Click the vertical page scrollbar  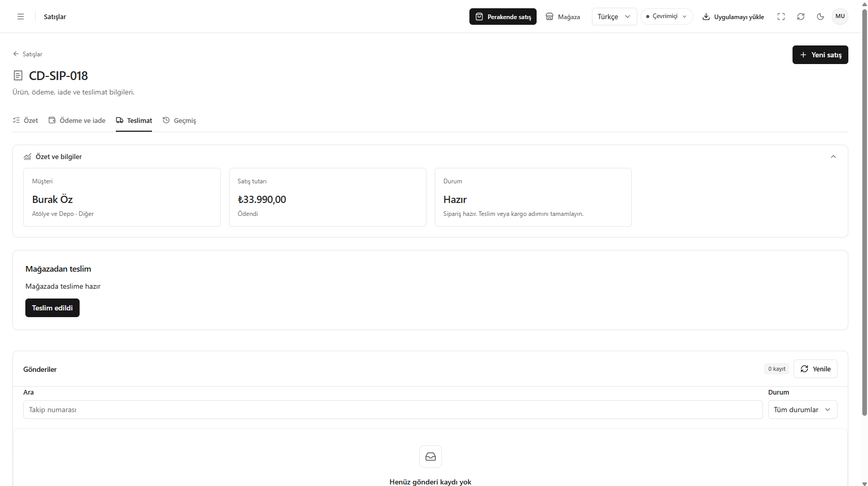pyautogui.click(x=864, y=212)
